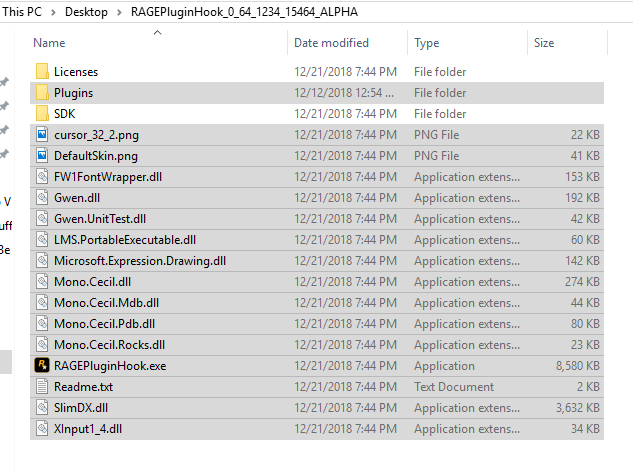633x471 pixels.
Task: Click RAGEPluginHook_0_64_1234_15464_ALPHA breadcrumb segment
Action: 244,12
